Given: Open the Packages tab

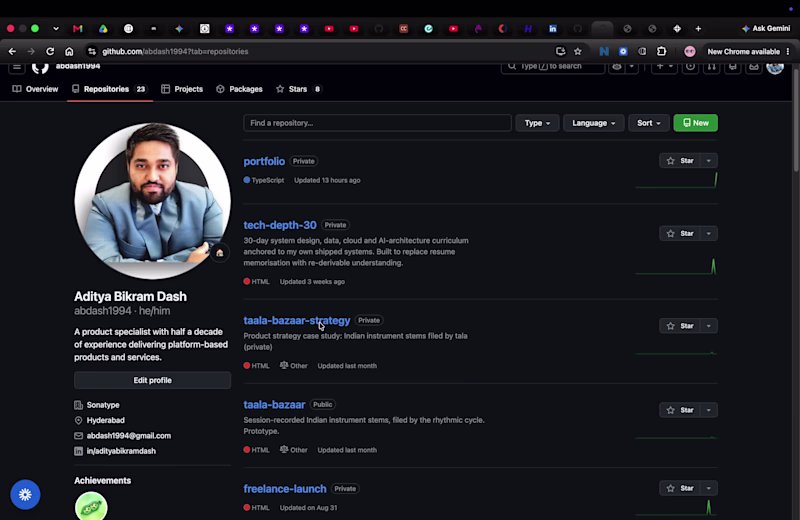Looking at the screenshot, I should 239,89.
